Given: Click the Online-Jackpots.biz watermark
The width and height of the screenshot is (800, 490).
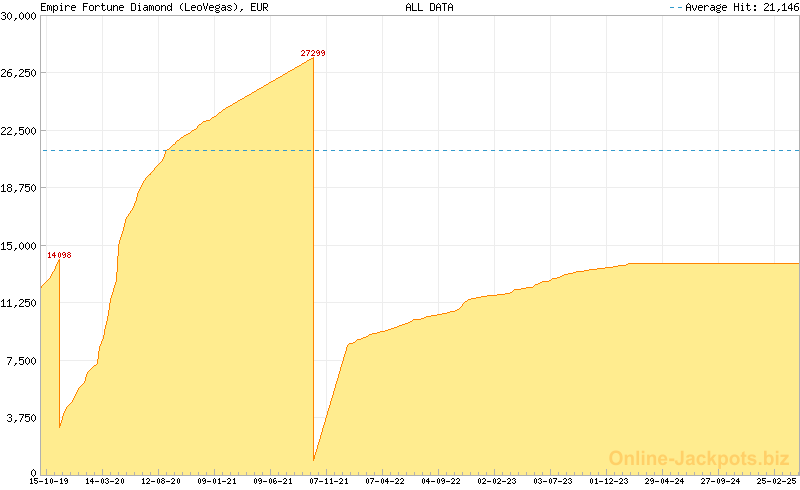Looking at the screenshot, I should click(700, 458).
